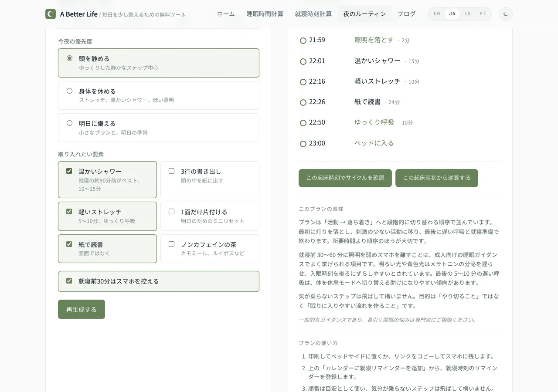
Task: Open the 睡眠時間計算 nav item
Action: [265, 14]
